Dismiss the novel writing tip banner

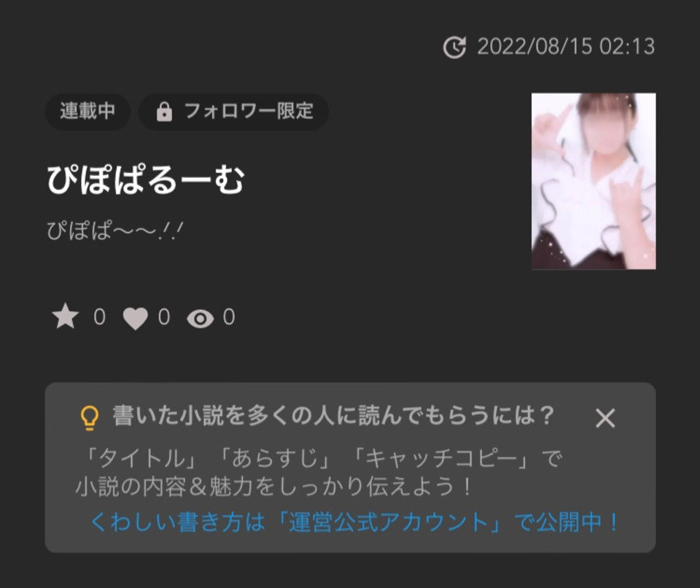pyautogui.click(x=605, y=418)
